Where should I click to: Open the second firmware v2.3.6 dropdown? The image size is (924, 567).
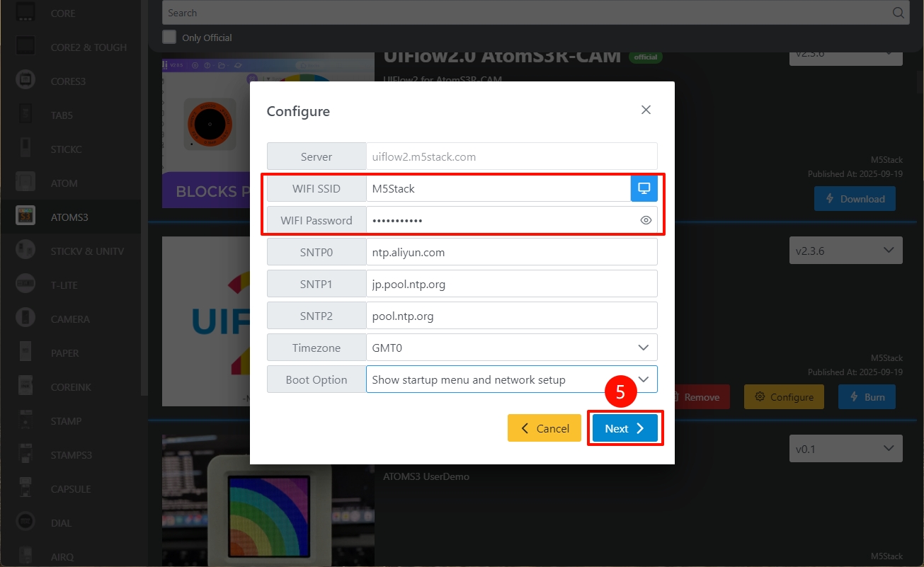tap(845, 251)
